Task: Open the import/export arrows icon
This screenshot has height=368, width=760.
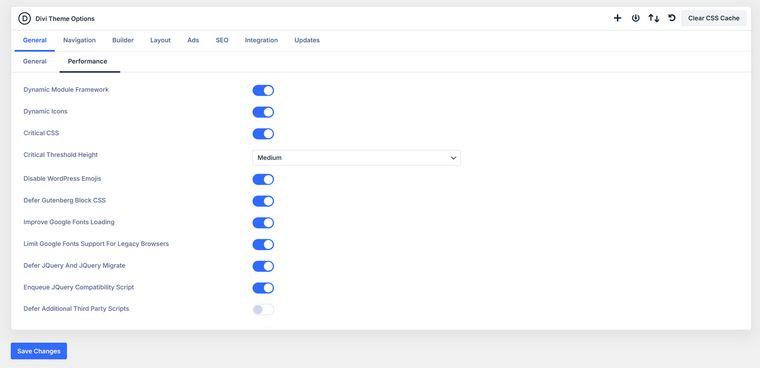Action: tap(654, 18)
